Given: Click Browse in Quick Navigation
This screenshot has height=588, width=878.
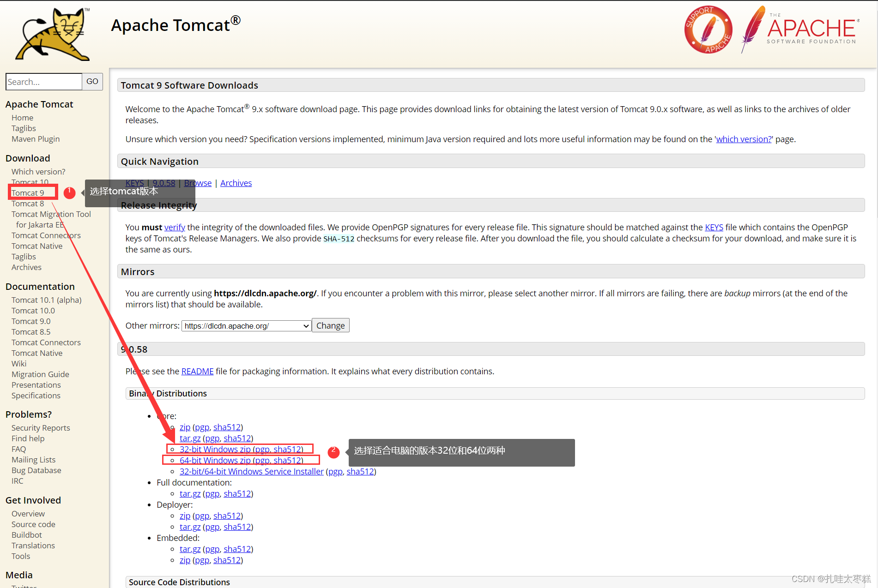Looking at the screenshot, I should [x=198, y=183].
